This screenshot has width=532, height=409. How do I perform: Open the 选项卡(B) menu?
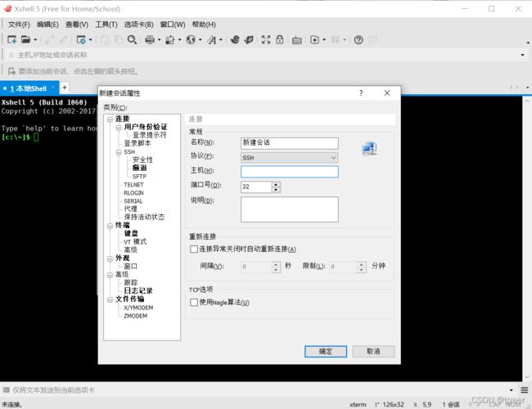pyautogui.click(x=138, y=25)
